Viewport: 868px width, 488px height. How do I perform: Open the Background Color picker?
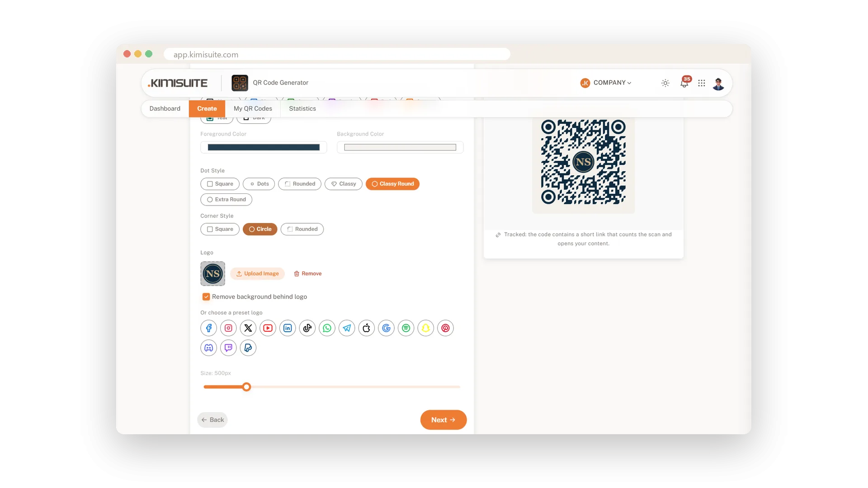[400, 147]
